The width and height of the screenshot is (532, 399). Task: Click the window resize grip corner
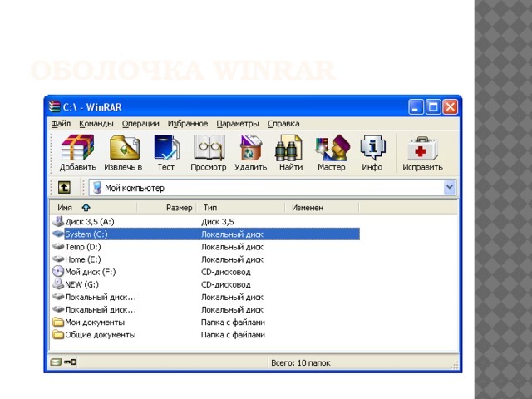pos(455,366)
